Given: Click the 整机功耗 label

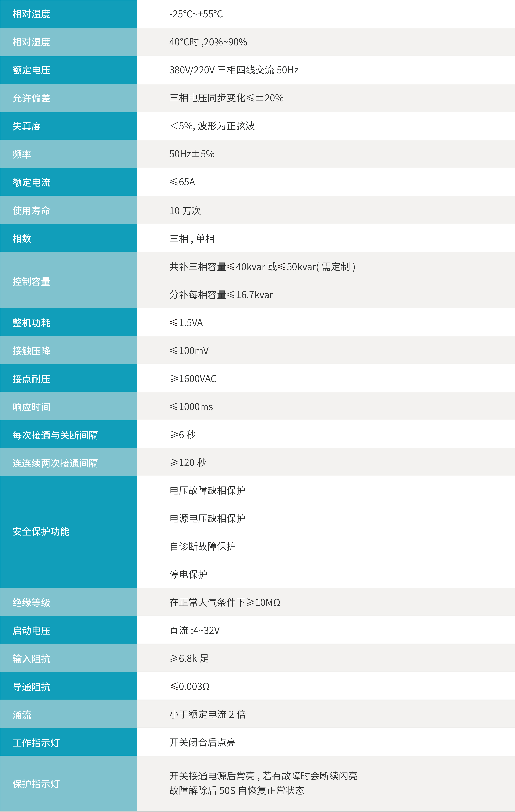Looking at the screenshot, I should click(x=31, y=323).
